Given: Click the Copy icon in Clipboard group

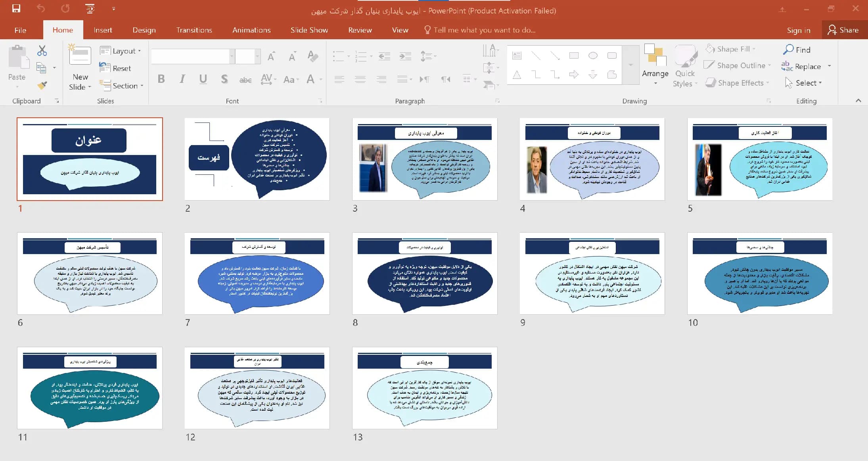Looking at the screenshot, I should click(x=41, y=68).
